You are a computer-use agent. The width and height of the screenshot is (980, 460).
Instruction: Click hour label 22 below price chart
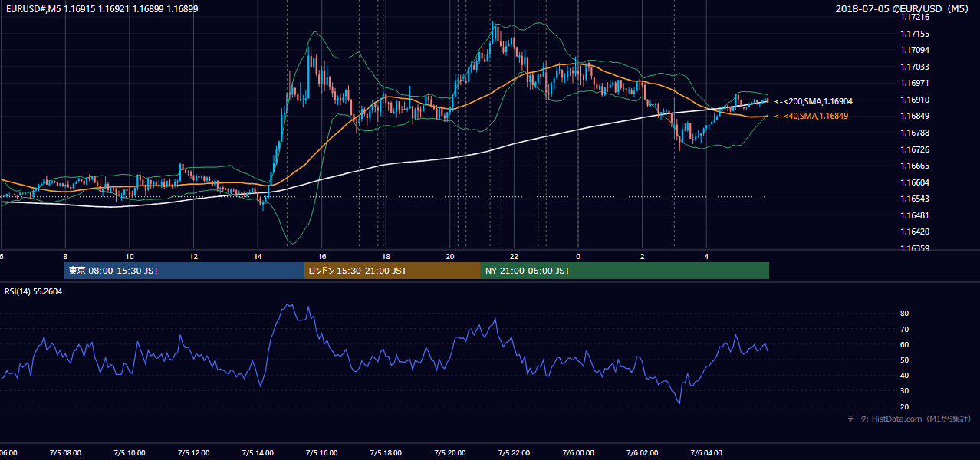click(x=514, y=256)
